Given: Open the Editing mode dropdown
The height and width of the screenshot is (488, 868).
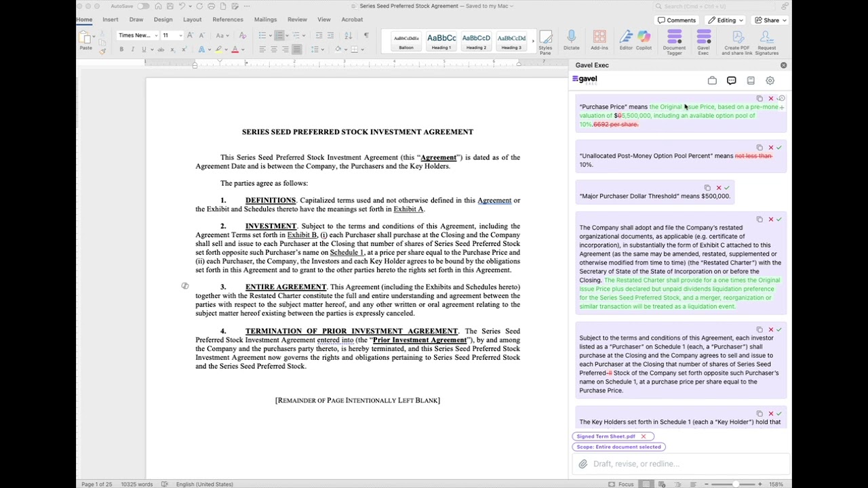Looking at the screenshot, I should 725,20.
